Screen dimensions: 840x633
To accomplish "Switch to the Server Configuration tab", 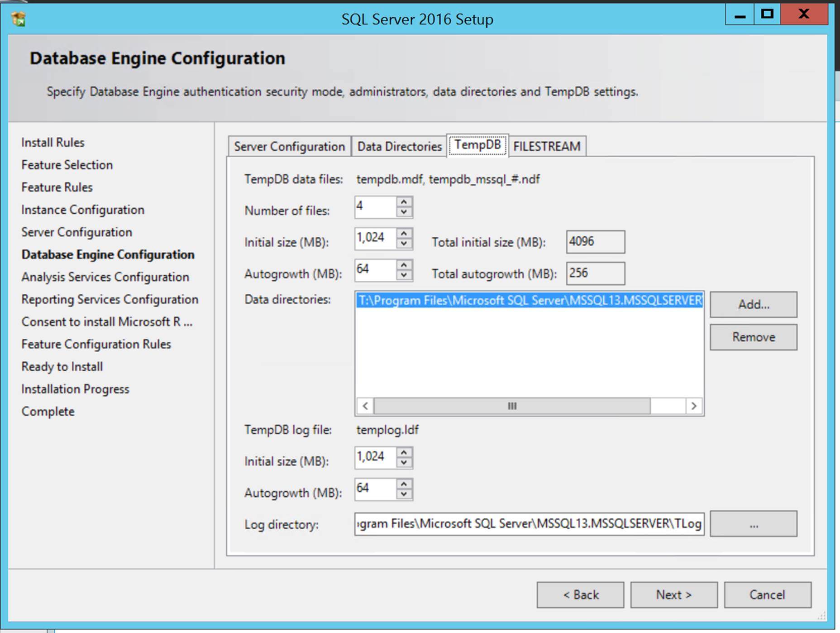I will [x=289, y=146].
